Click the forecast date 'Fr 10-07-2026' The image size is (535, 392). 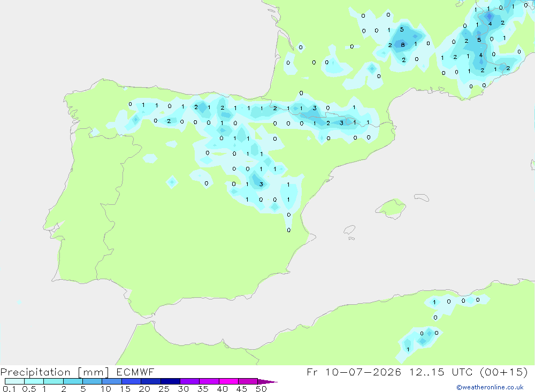[354, 372]
